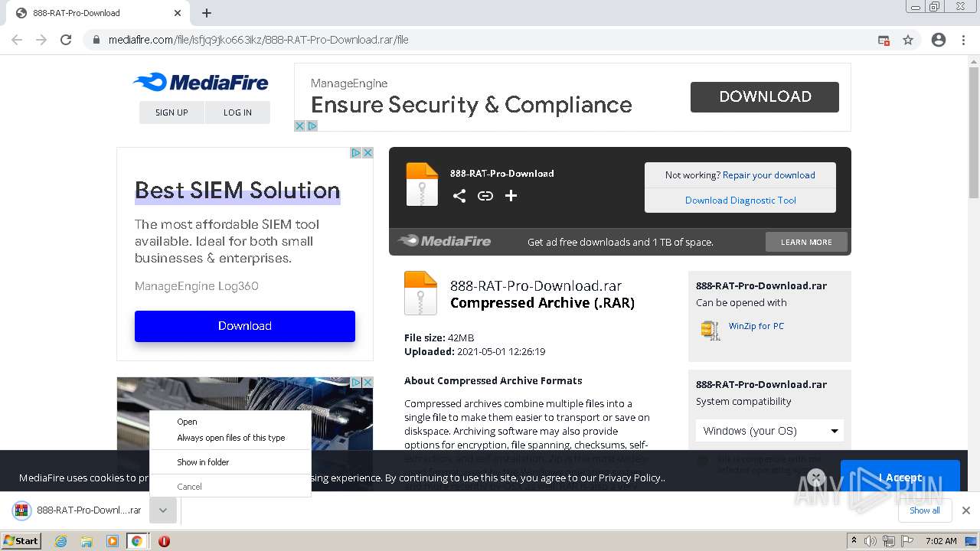This screenshot has height=551, width=980.
Task: Click downloaded 888-RAT-Pro-Downl....rar item
Action: coord(78,510)
